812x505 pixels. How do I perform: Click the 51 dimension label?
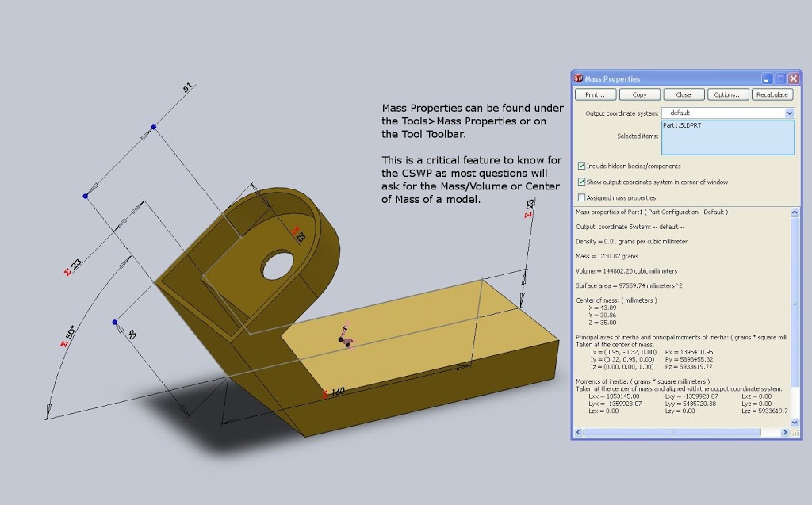pos(187,87)
